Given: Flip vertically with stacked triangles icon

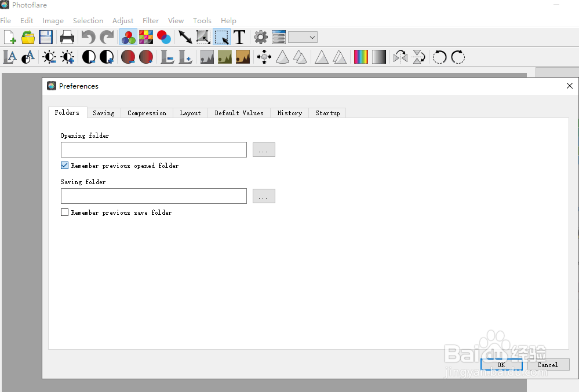Looking at the screenshot, I should point(418,57).
